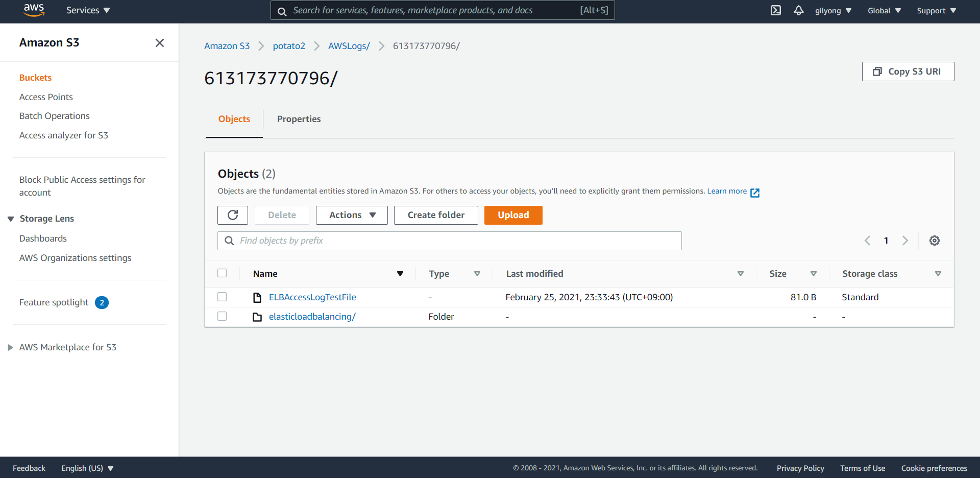This screenshot has width=980, height=478.
Task: Click the potato2 breadcrumb link
Action: pyautogui.click(x=289, y=46)
